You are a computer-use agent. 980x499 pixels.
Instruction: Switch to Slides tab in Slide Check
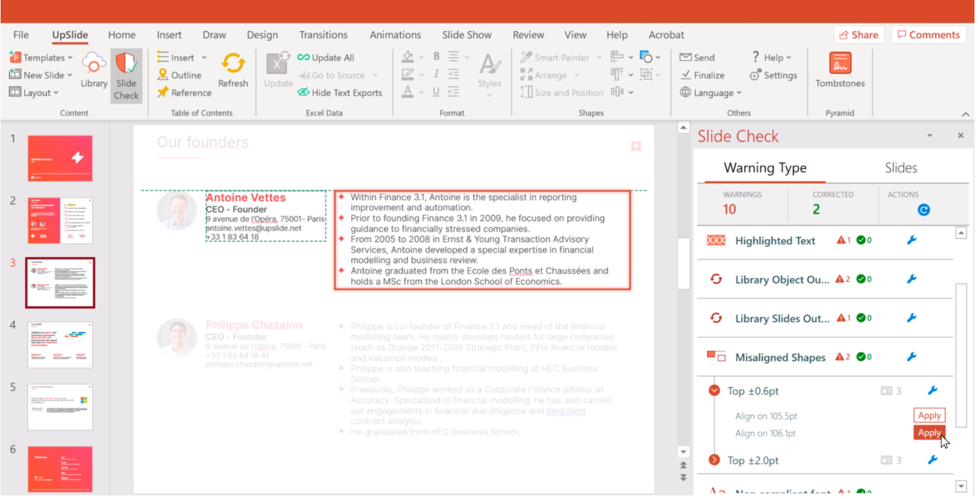901,168
